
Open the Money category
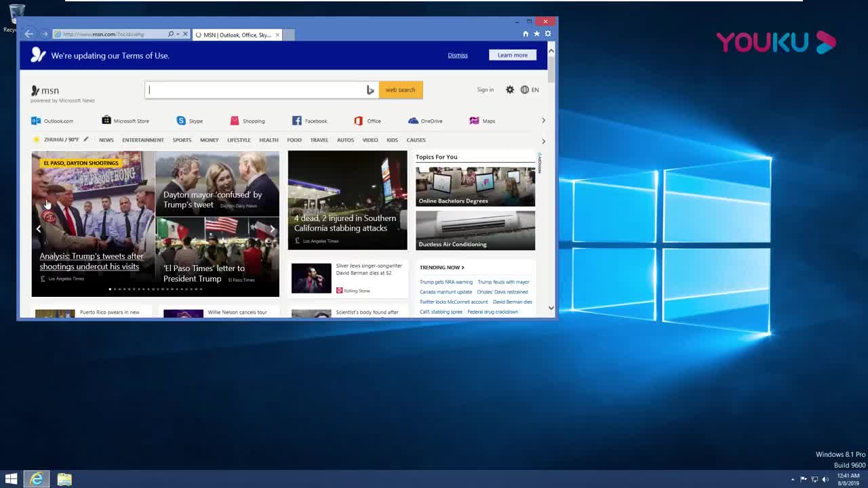209,140
